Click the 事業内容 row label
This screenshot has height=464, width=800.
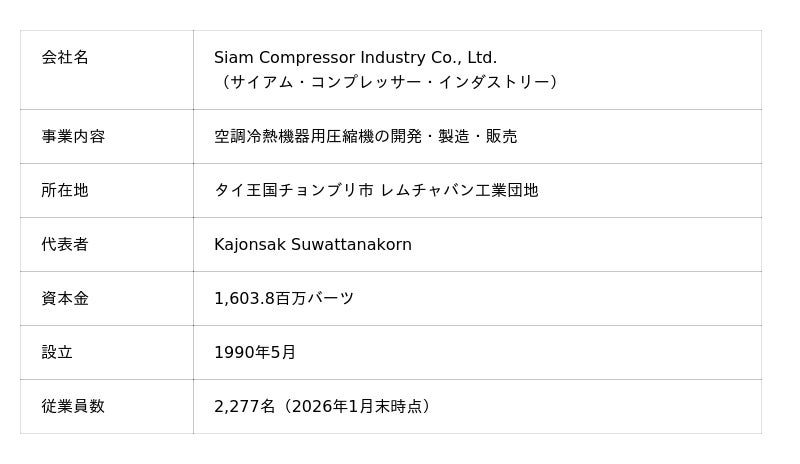point(73,136)
